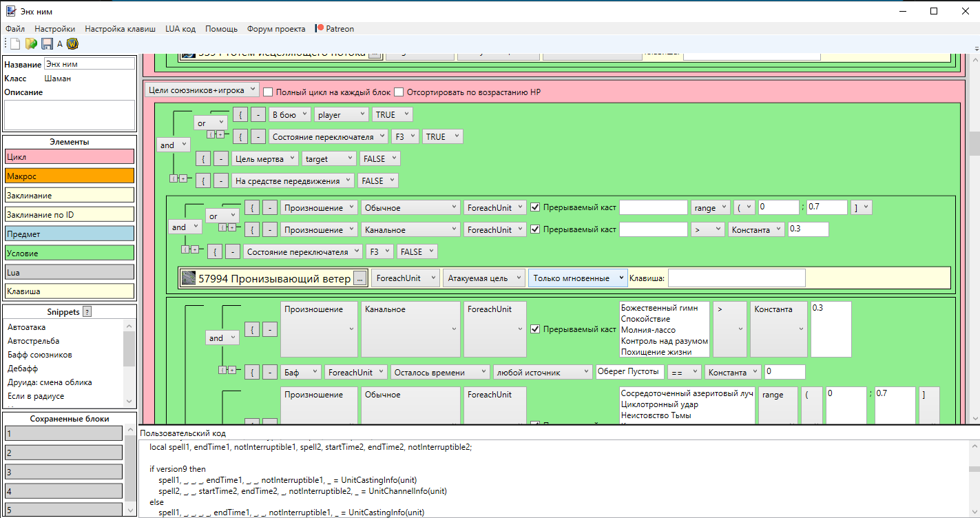Open the Настройка клавиш menu
The height and width of the screenshot is (518, 980).
click(x=120, y=29)
